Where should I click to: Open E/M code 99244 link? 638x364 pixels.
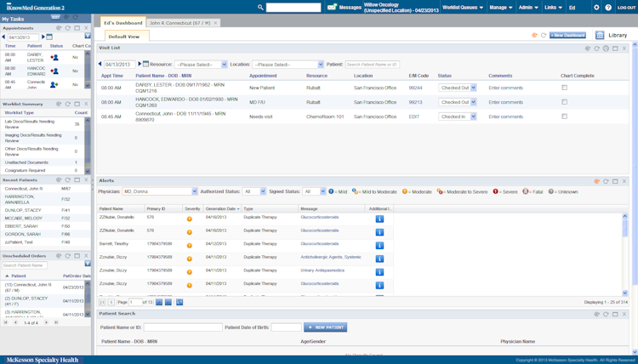(x=415, y=88)
